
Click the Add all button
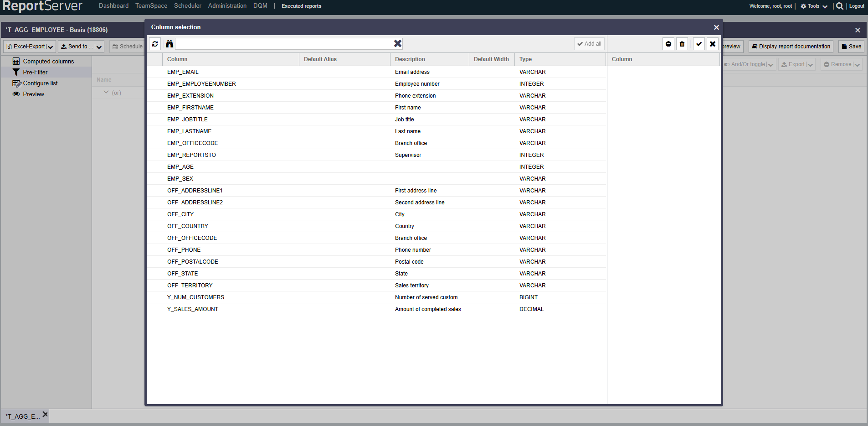tap(589, 44)
